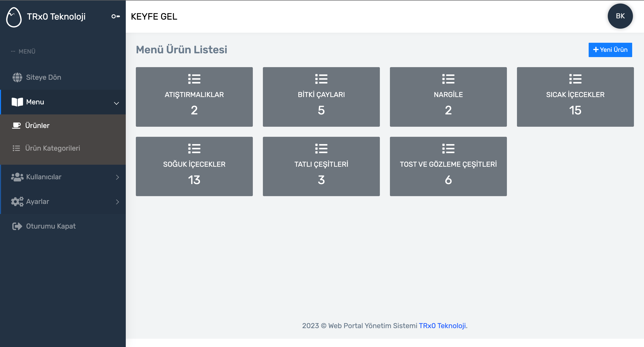644x347 pixels.
Task: Click the list icon on NARGİLE card
Action: 448,79
